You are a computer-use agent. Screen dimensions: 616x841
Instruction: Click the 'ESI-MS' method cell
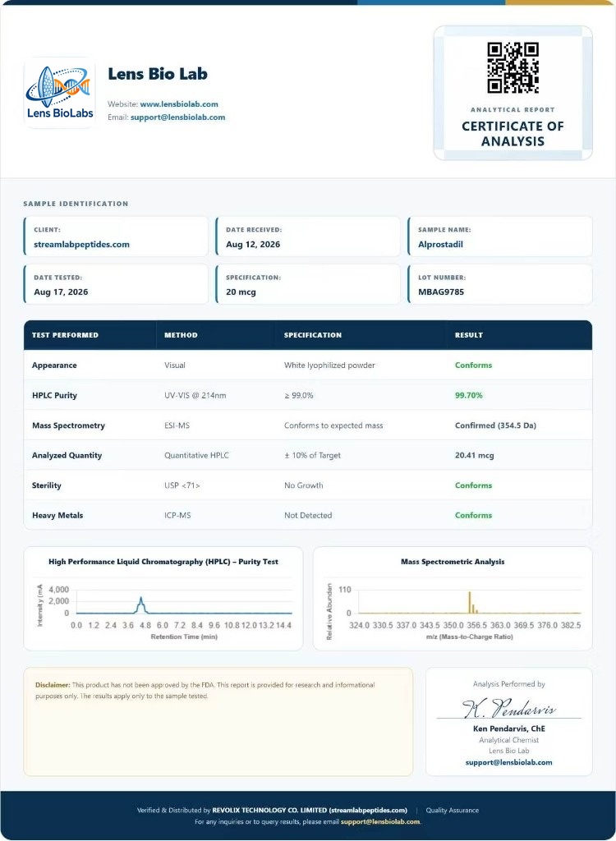click(177, 425)
